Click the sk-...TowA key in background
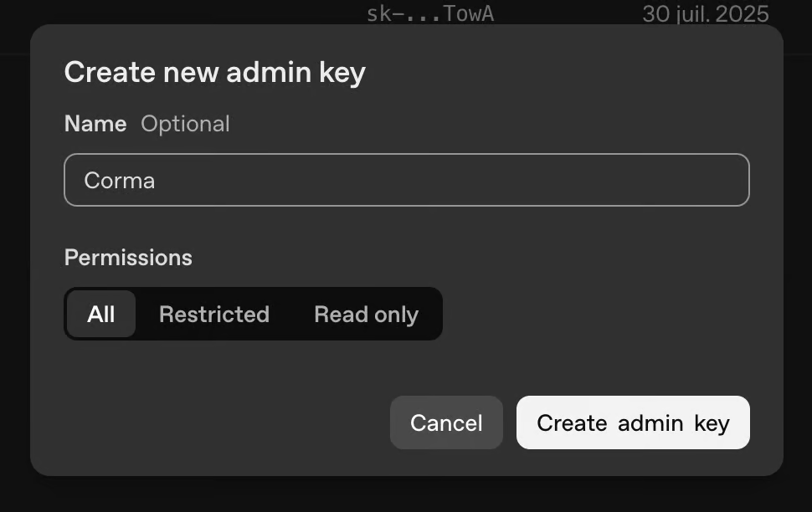Image resolution: width=812 pixels, height=512 pixels. [429, 13]
